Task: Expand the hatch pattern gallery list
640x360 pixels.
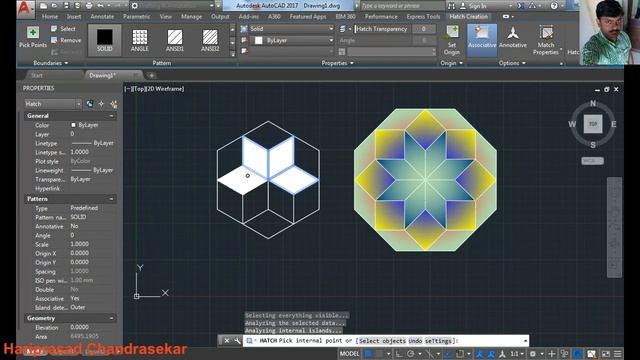Action: coord(233,53)
